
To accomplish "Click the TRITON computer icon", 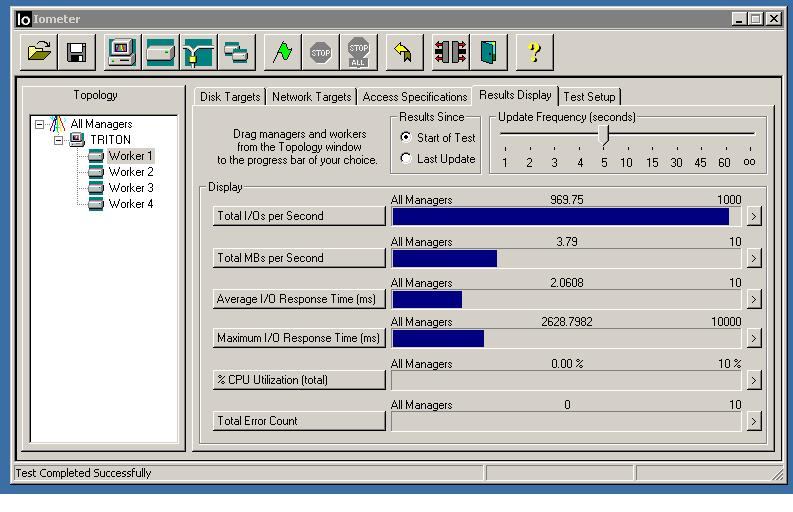I will click(77, 140).
